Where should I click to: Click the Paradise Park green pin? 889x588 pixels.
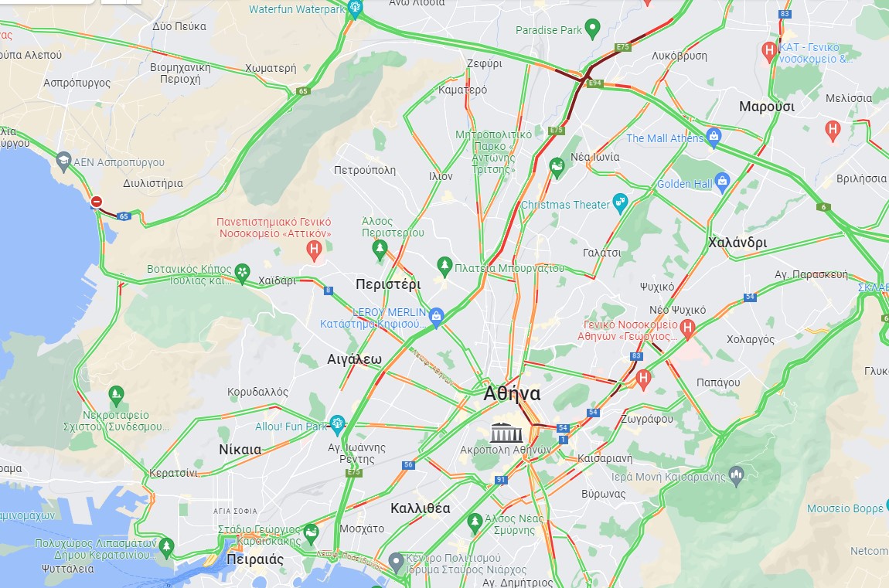click(x=592, y=29)
